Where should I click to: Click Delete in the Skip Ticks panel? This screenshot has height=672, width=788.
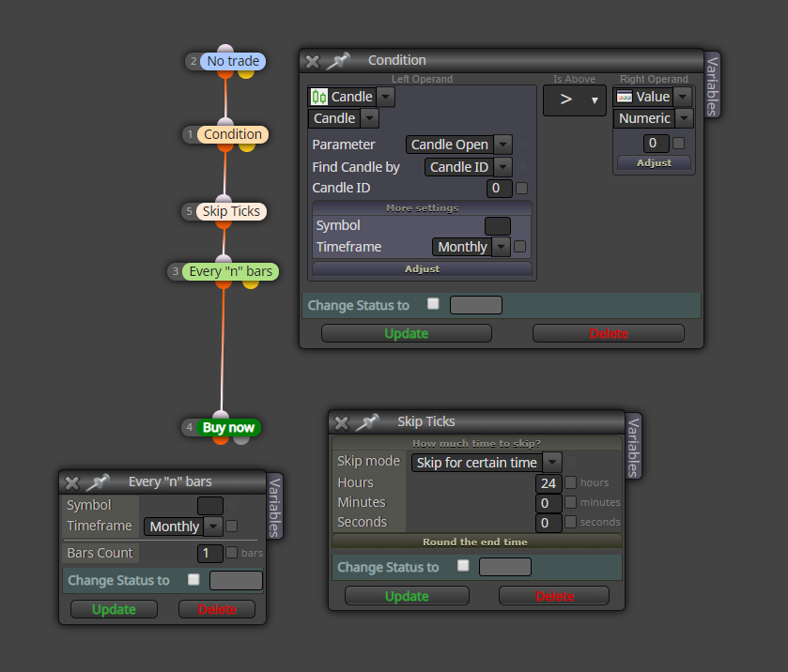(x=554, y=596)
